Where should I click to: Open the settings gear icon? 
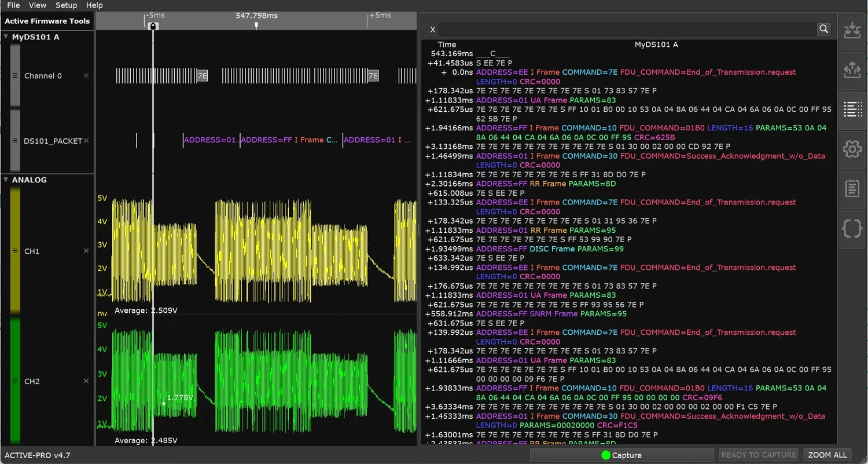pyautogui.click(x=852, y=149)
